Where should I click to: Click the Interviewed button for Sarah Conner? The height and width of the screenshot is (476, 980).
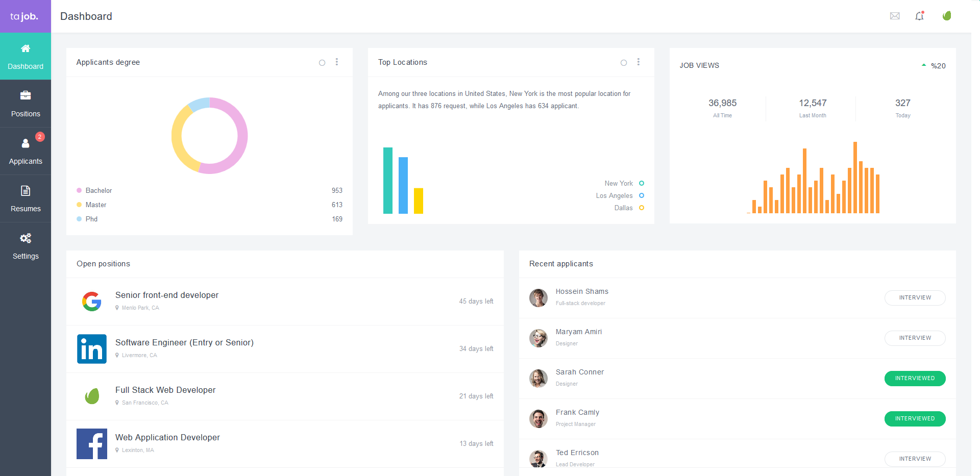[x=915, y=379]
